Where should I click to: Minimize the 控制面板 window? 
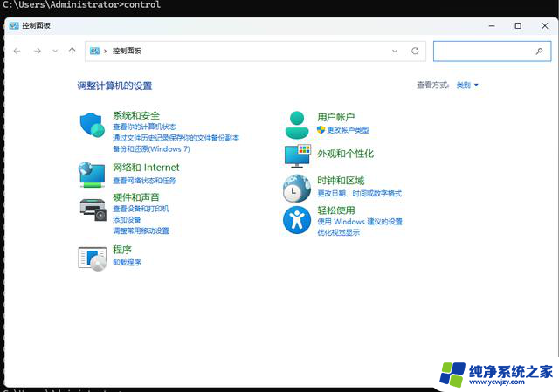click(492, 25)
